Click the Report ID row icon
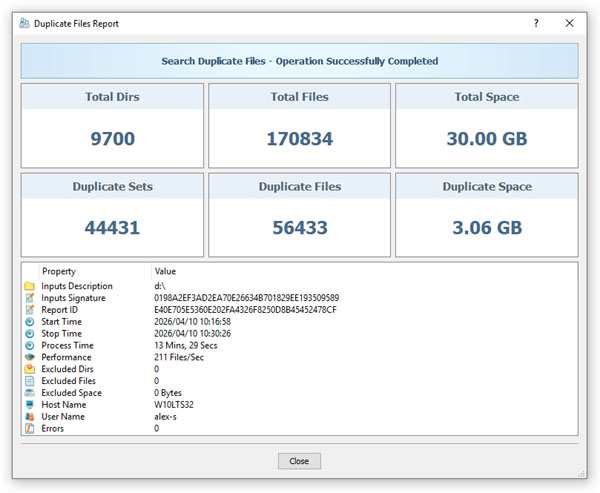The height and width of the screenshot is (493, 600). [x=29, y=310]
